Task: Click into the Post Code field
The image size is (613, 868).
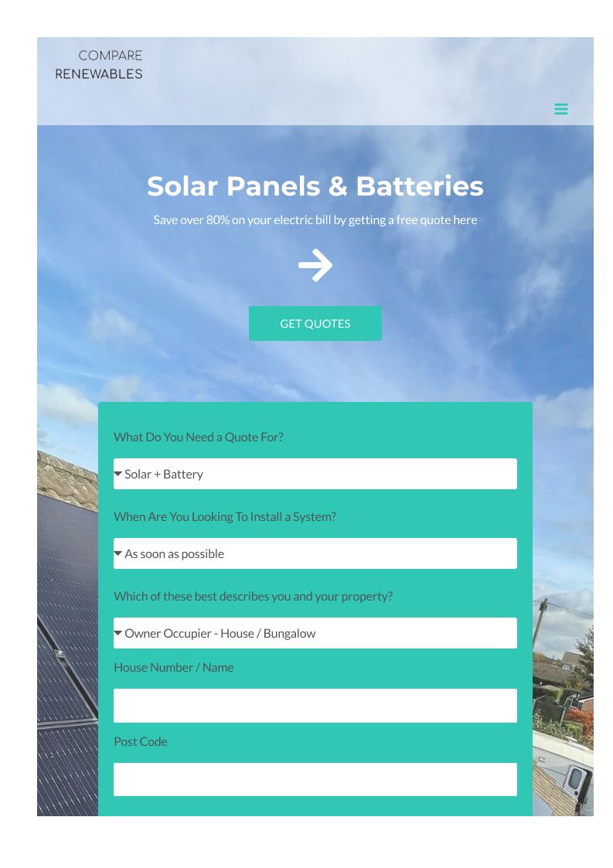Action: (315, 779)
